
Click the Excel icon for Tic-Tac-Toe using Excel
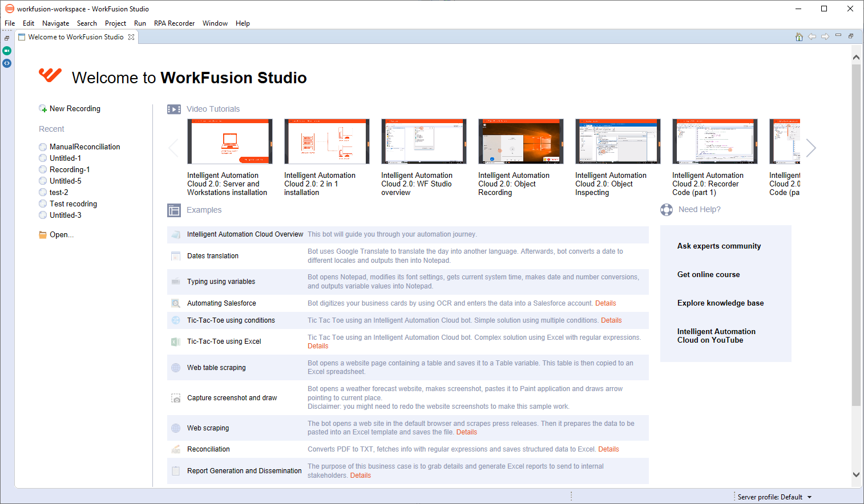click(x=176, y=342)
